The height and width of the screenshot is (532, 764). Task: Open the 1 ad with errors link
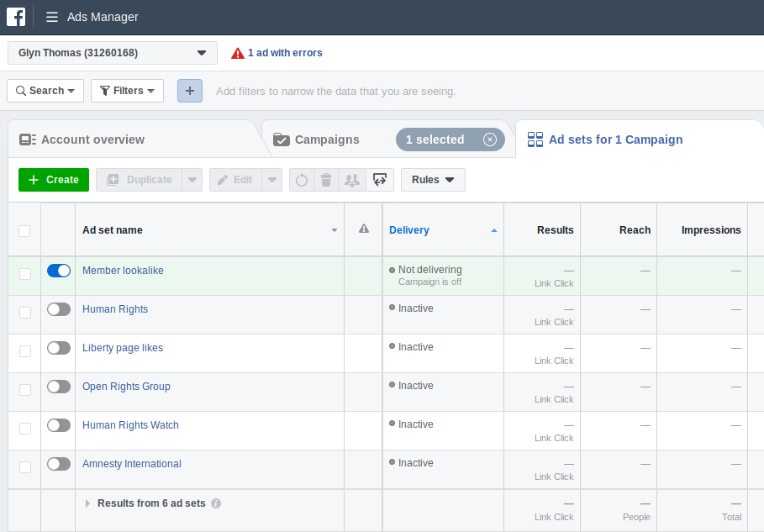coord(285,53)
